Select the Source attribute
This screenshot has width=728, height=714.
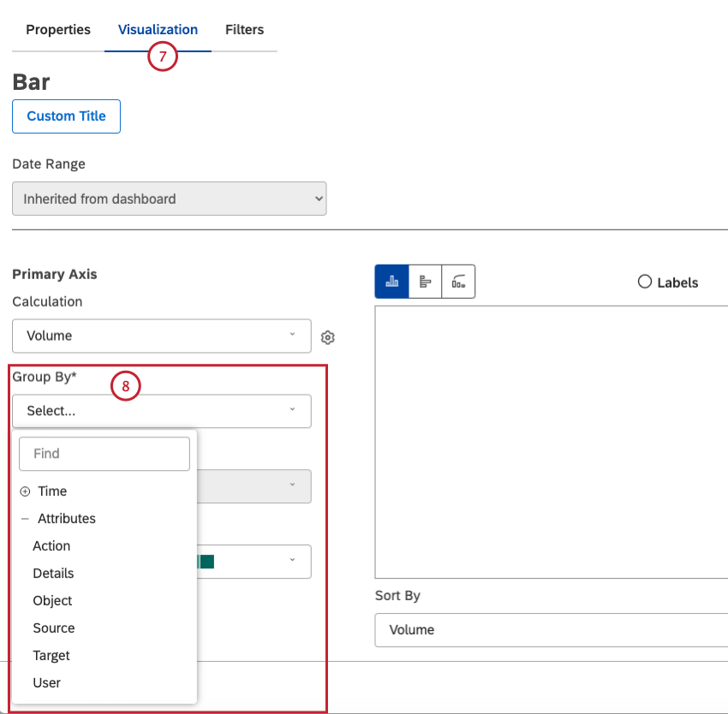coord(53,628)
